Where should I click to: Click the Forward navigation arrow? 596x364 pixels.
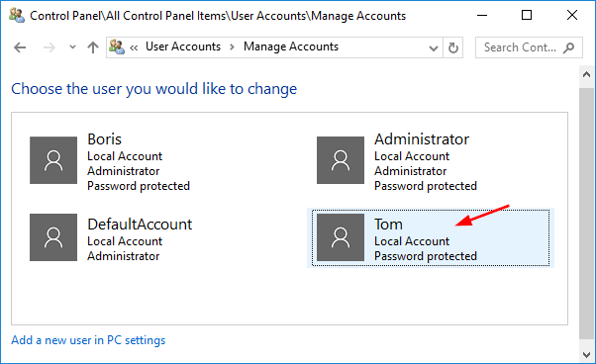[x=50, y=47]
